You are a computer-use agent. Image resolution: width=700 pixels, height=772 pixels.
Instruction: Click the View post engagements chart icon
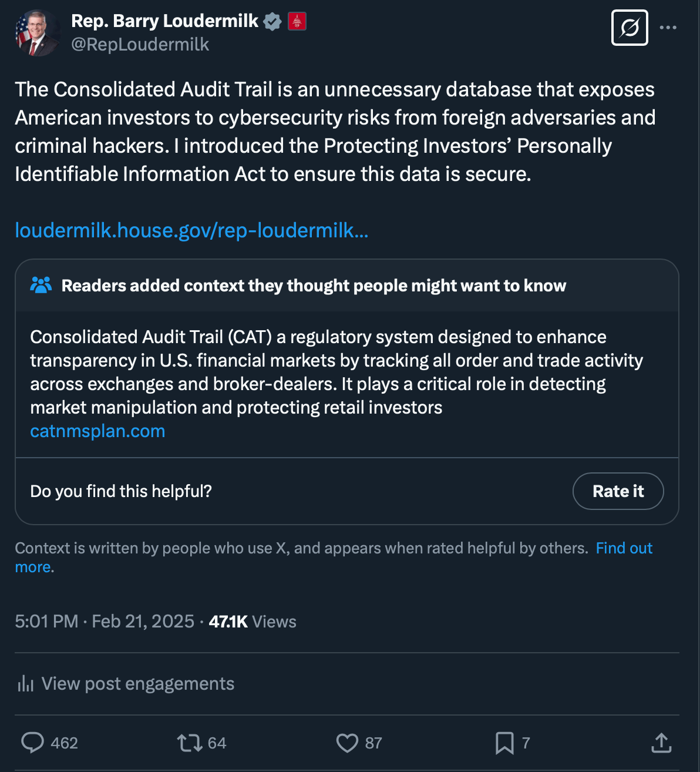pos(25,684)
